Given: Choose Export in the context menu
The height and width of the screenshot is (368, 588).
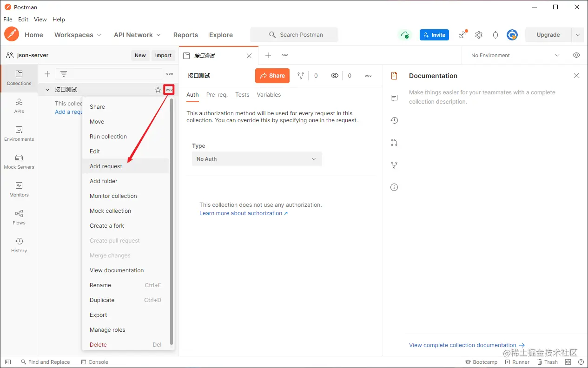Looking at the screenshot, I should tap(126, 315).
